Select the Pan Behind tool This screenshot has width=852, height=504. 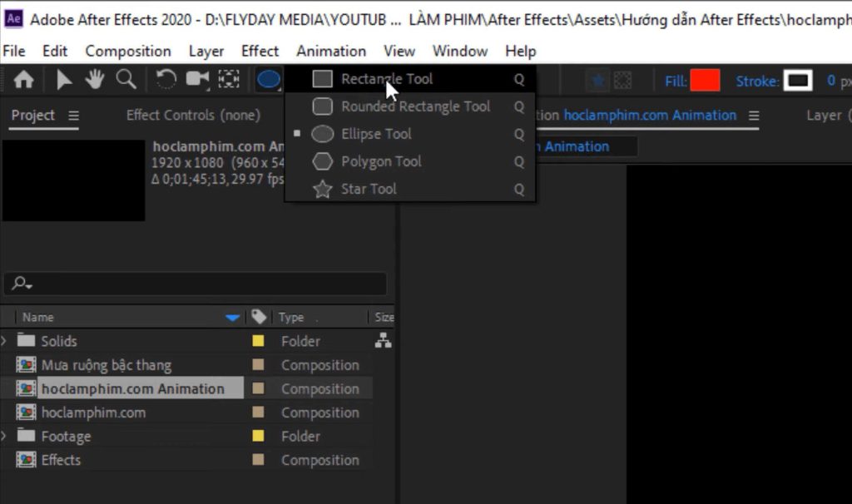point(227,80)
